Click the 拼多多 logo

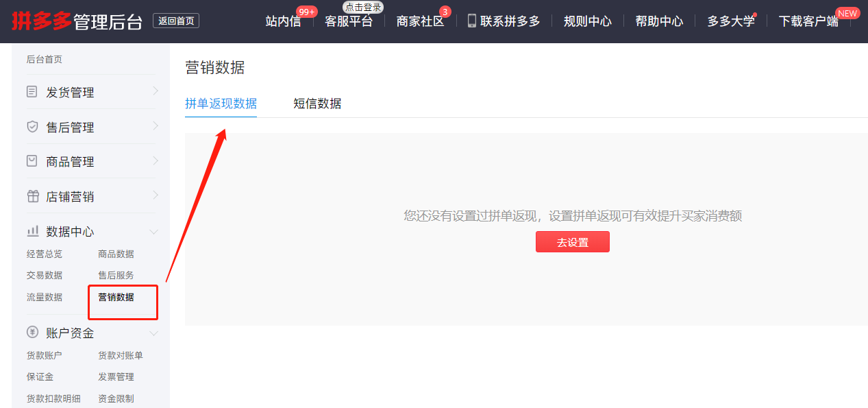click(40, 21)
